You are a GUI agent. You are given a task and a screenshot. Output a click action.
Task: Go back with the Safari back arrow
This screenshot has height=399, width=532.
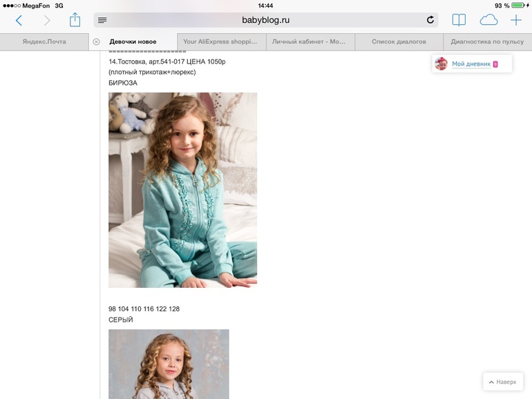(x=19, y=20)
